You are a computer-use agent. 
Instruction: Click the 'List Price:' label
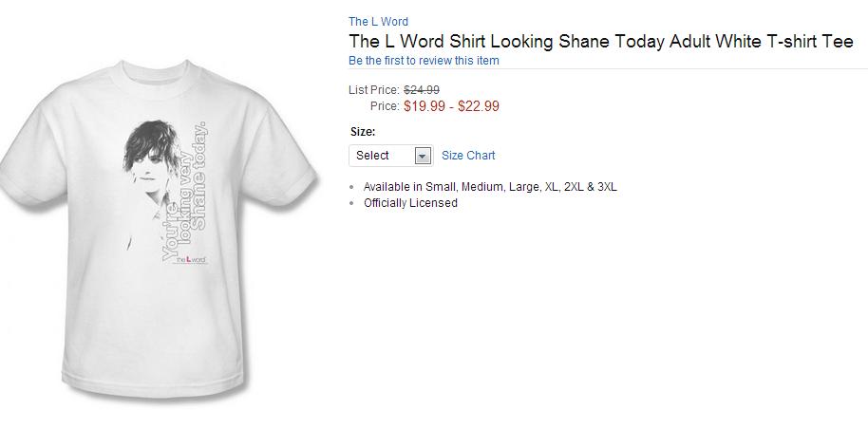pos(374,90)
